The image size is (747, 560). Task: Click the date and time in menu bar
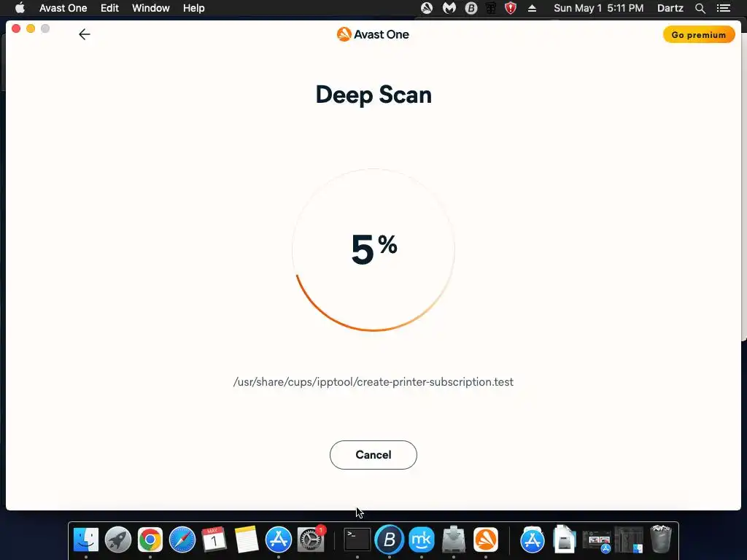[598, 8]
